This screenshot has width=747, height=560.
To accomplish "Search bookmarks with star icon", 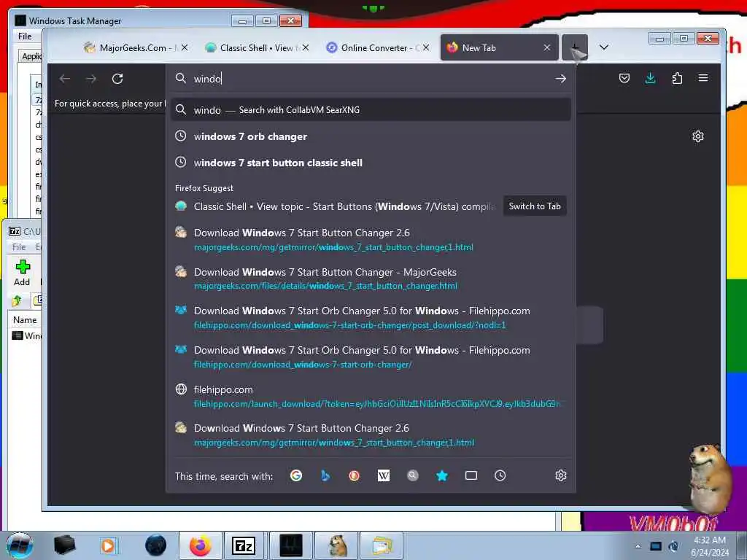I will (442, 475).
